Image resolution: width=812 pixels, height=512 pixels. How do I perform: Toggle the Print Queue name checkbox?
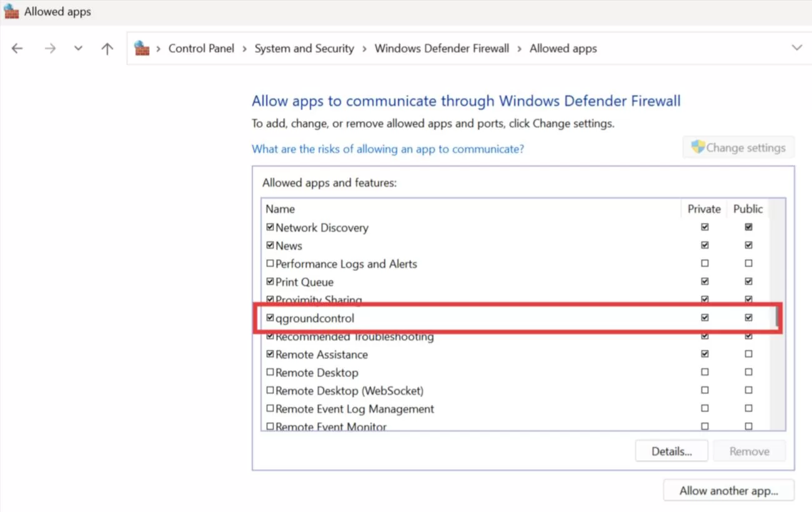270,282
